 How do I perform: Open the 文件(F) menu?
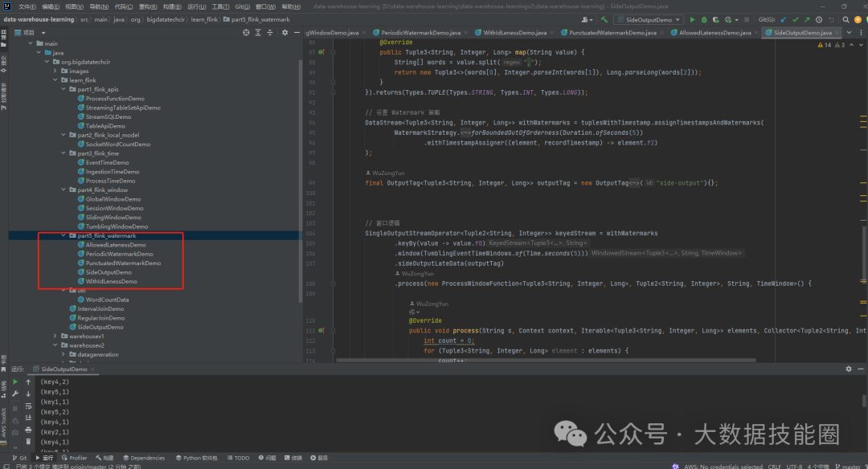point(27,6)
